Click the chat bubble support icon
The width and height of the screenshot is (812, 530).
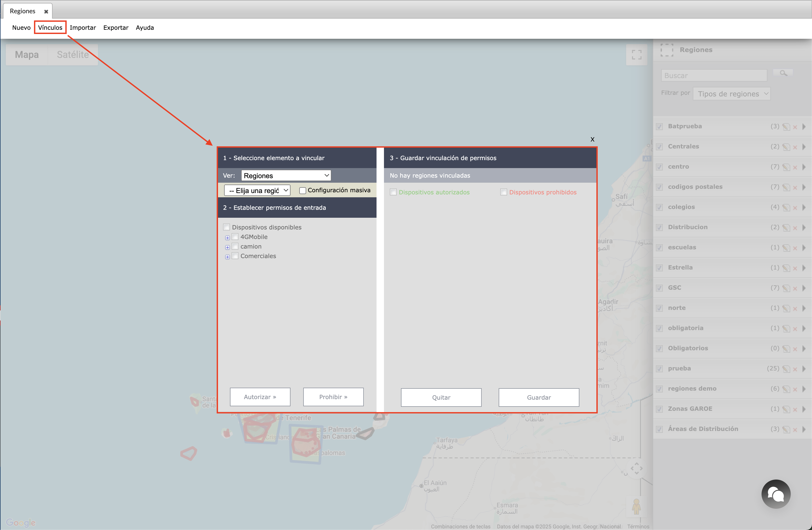[776, 494]
